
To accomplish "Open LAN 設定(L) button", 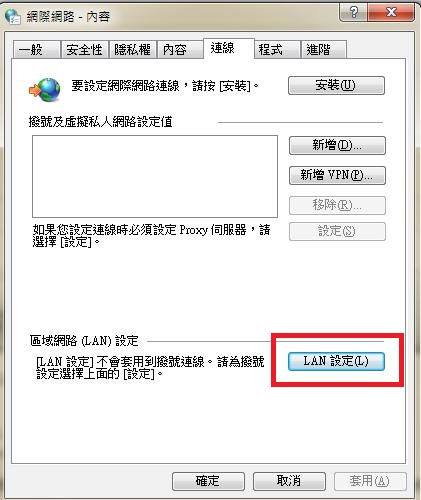I will (336, 361).
